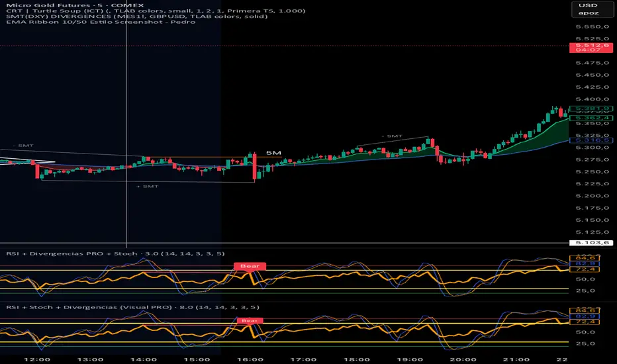This screenshot has height=364, width=617.
Task: Click the white 5.103,6 horizontal line label
Action: pyautogui.click(x=591, y=242)
